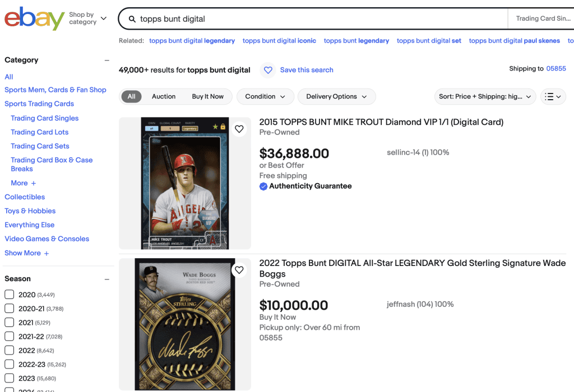The height and width of the screenshot is (392, 574).
Task: Switch to the Auction tab
Action: click(x=164, y=96)
